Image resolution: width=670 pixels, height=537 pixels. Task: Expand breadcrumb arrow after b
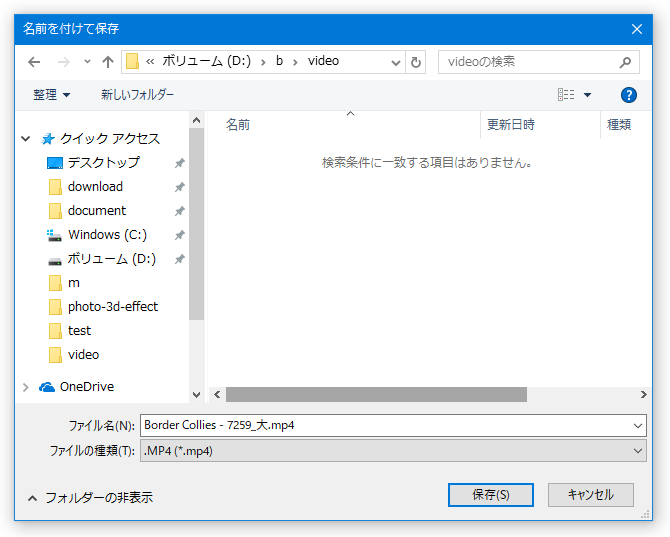pos(295,62)
